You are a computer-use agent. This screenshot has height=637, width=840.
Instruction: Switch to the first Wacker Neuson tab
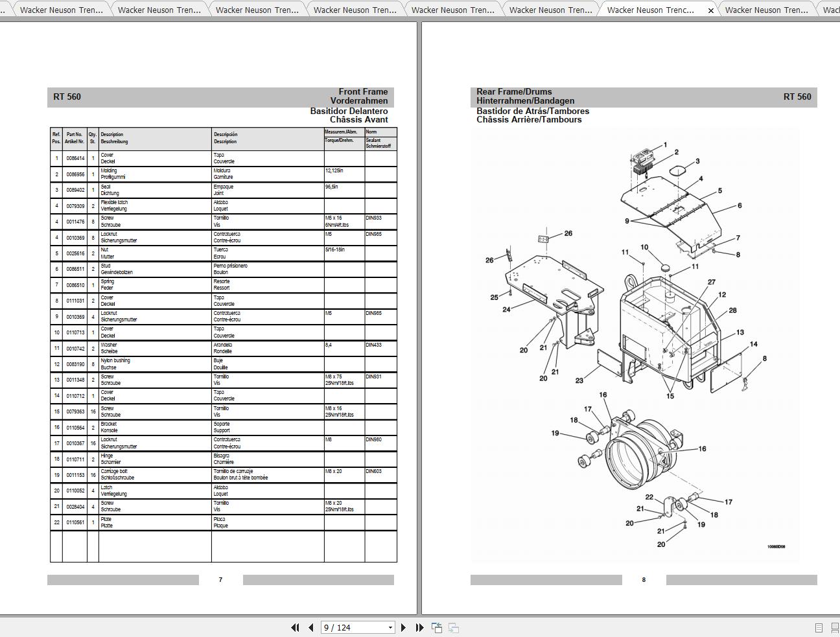60,10
